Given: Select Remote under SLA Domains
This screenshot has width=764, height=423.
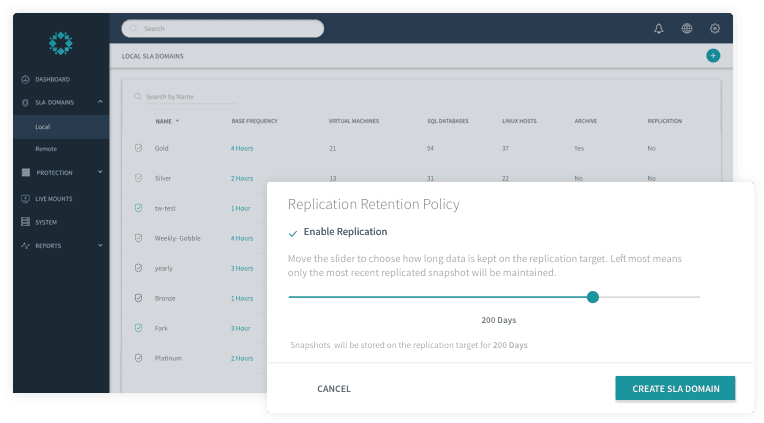Looking at the screenshot, I should point(46,149).
